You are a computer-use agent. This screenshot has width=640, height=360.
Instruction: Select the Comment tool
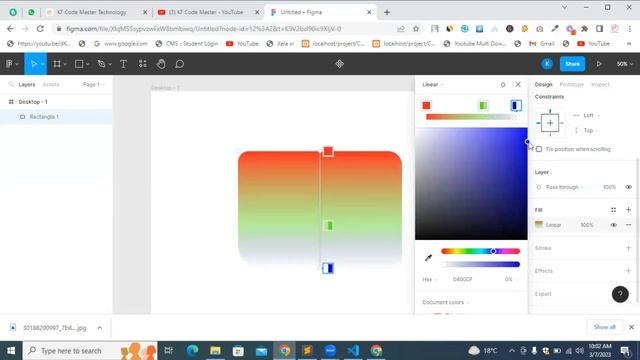coord(180,64)
